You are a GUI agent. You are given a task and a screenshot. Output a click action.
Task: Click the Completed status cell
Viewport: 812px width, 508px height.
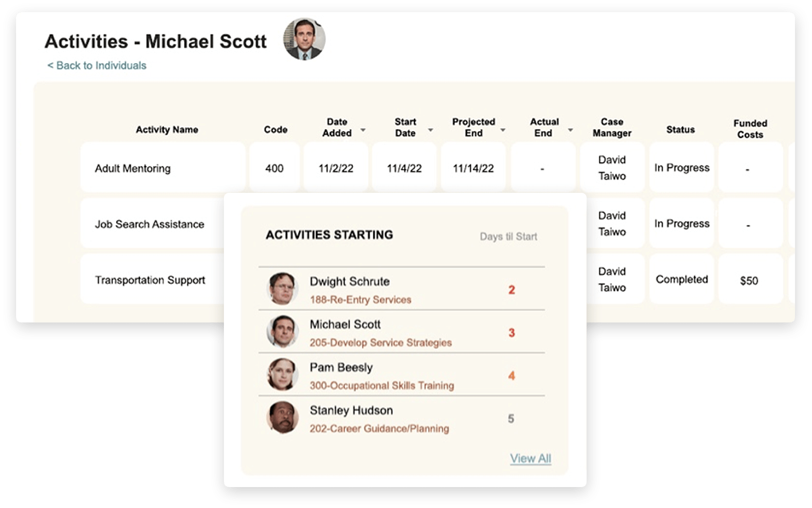682,280
